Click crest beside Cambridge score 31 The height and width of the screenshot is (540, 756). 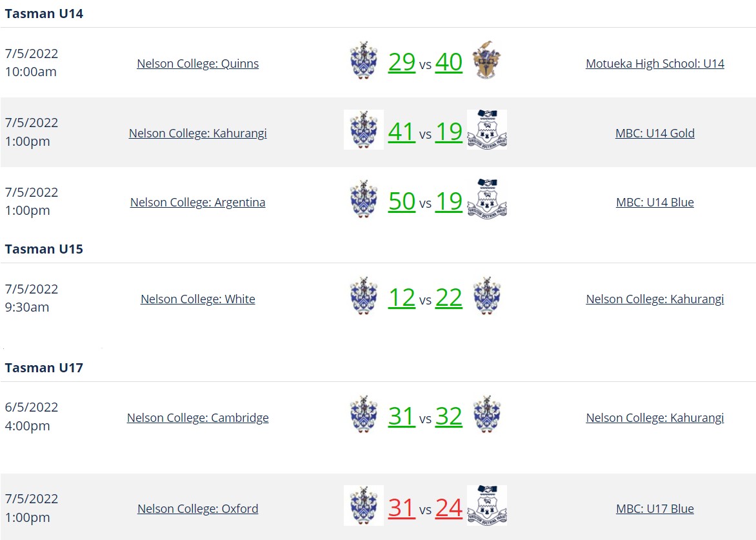[364, 415]
